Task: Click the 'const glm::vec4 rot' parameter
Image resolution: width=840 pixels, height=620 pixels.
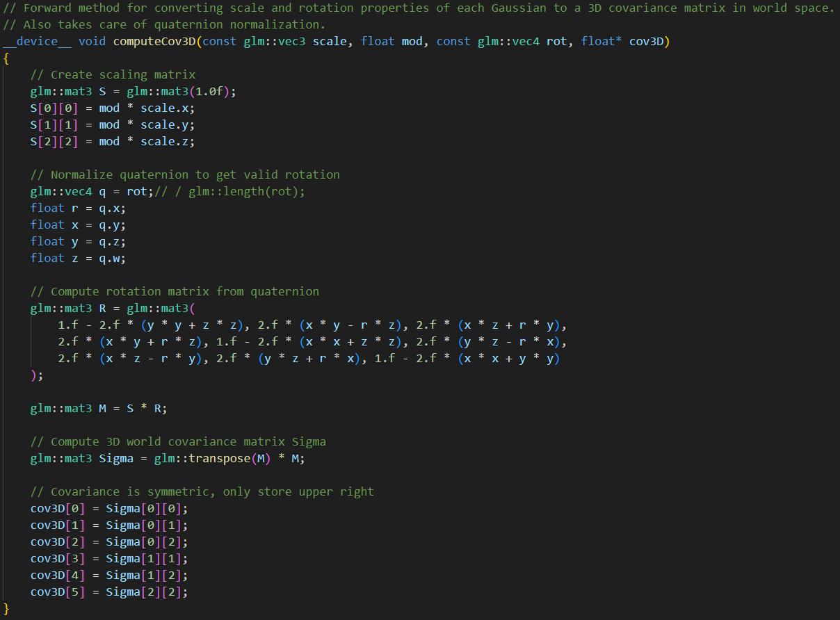Action: [x=502, y=41]
